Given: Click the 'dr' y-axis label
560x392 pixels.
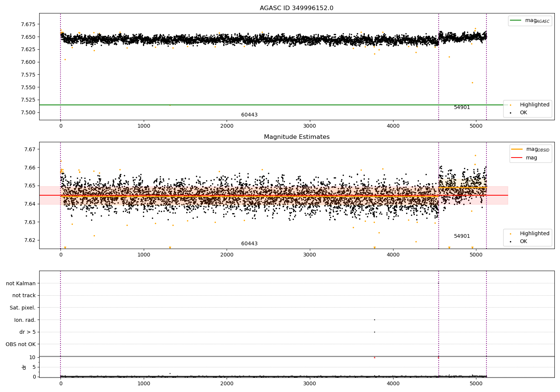Looking at the screenshot, I should [24, 367].
